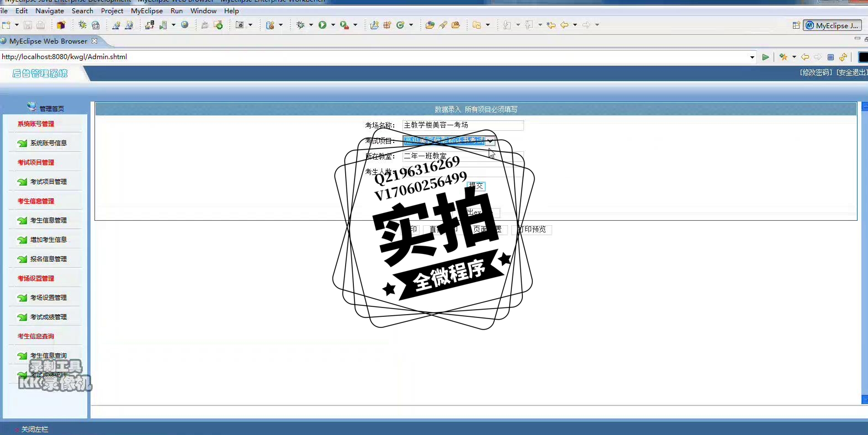Open 考生信息查询 sidebar item with green icon
Screen dimensions: 868x435
point(48,356)
